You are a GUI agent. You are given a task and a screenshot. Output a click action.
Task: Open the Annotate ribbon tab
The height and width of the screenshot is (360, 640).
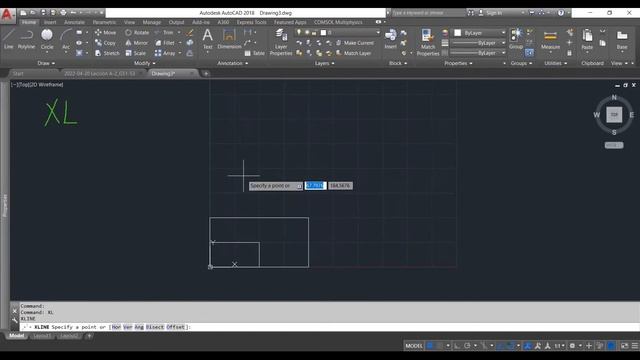tap(74, 22)
